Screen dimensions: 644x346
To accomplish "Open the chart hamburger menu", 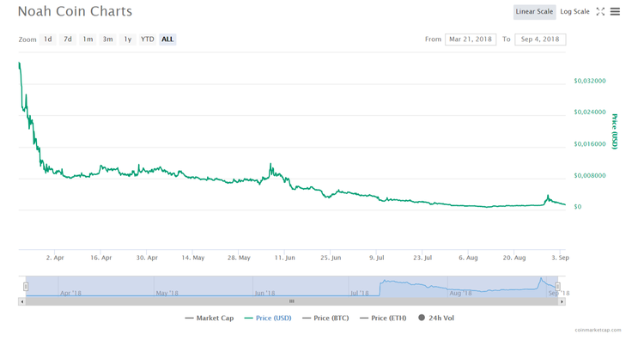I will [x=615, y=12].
